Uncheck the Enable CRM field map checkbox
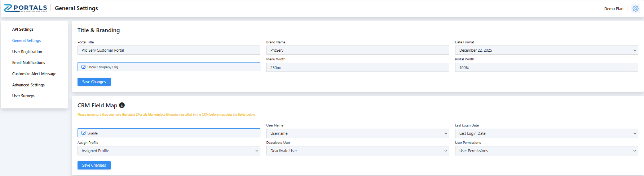 (84, 133)
